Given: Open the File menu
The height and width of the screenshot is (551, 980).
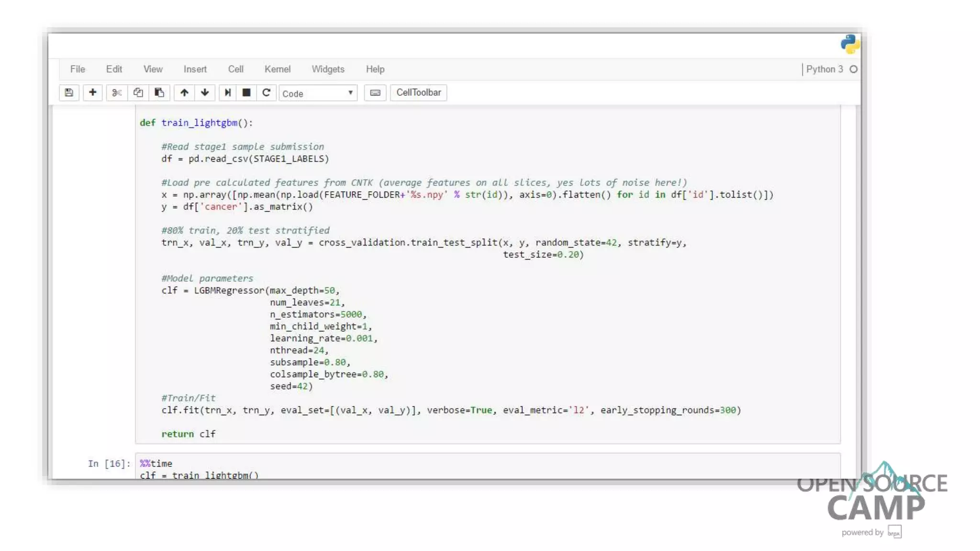Looking at the screenshot, I should 78,69.
